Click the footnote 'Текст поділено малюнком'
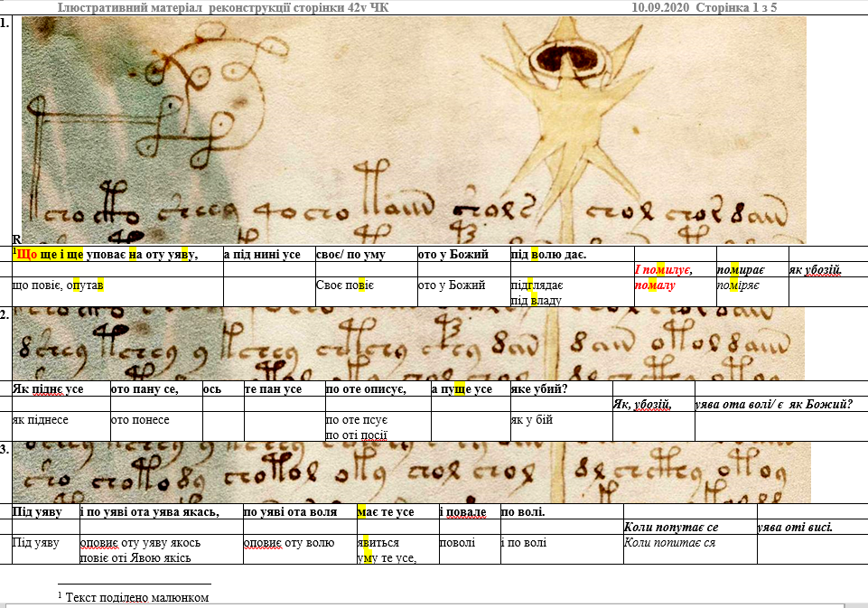 (136, 597)
